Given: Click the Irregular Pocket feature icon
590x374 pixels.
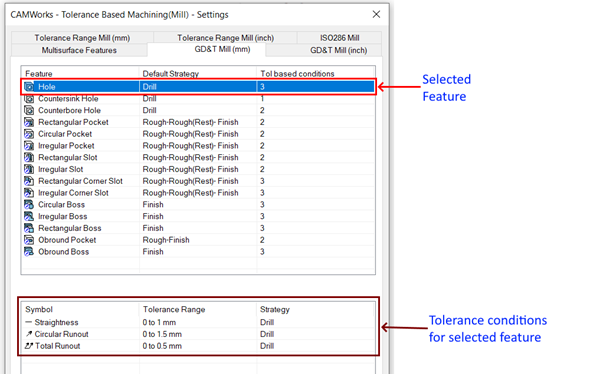Looking at the screenshot, I should (x=29, y=146).
